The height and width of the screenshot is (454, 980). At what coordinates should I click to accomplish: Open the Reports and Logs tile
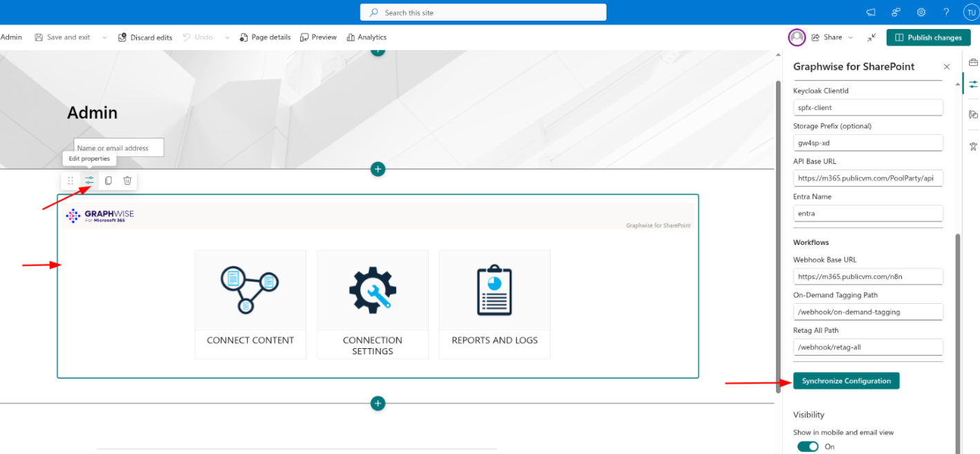point(494,305)
